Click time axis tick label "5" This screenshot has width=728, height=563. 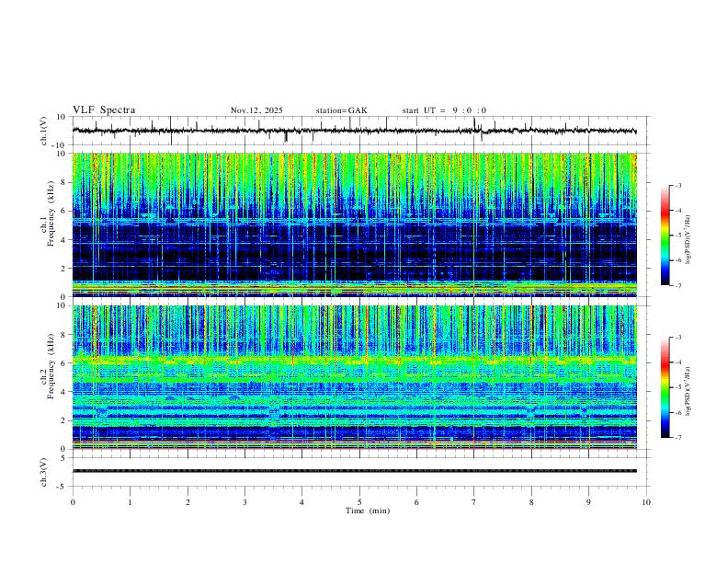[x=359, y=502]
